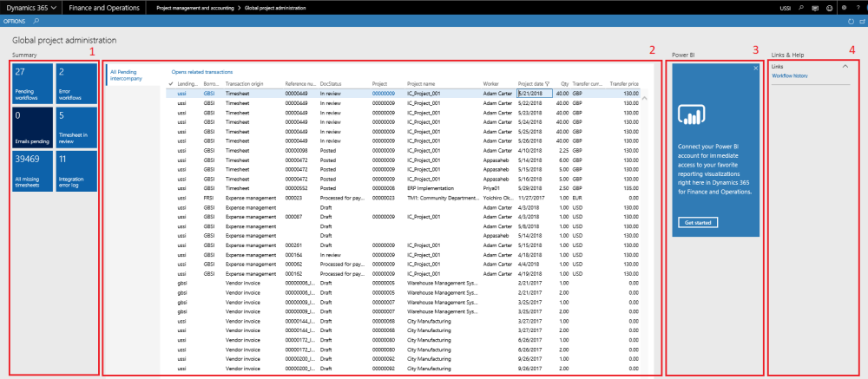Click Opens related transactions link
The width and height of the screenshot is (868, 379).
(202, 72)
